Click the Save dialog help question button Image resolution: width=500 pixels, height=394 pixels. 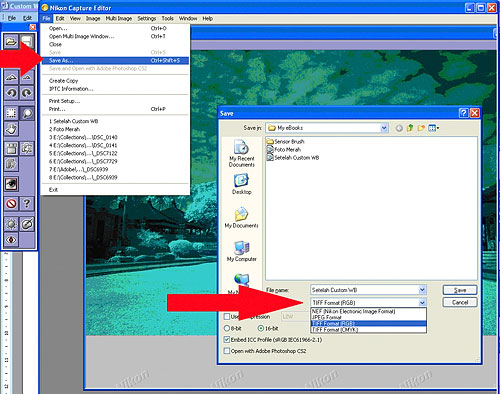(463, 113)
